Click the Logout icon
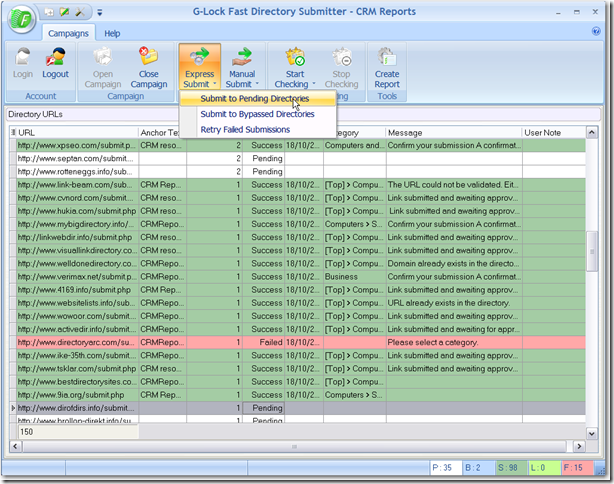The width and height of the screenshot is (614, 484). coord(56,58)
